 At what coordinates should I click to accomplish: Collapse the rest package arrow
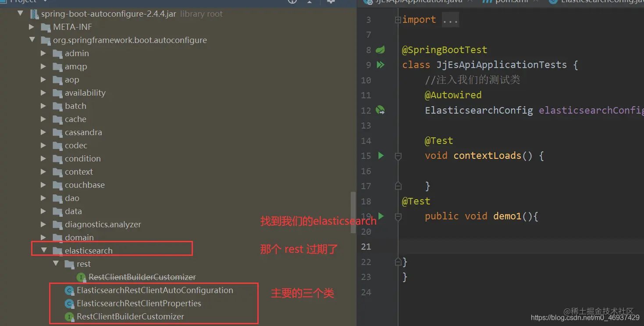tap(55, 264)
